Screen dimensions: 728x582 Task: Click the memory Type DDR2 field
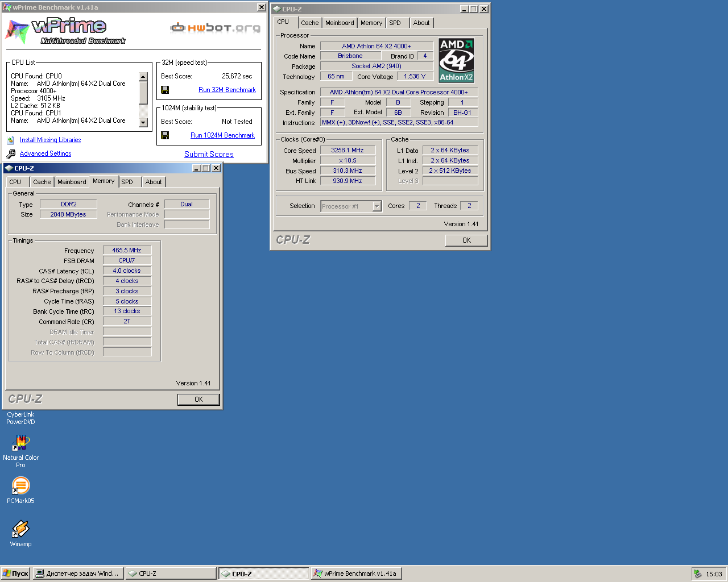click(68, 205)
